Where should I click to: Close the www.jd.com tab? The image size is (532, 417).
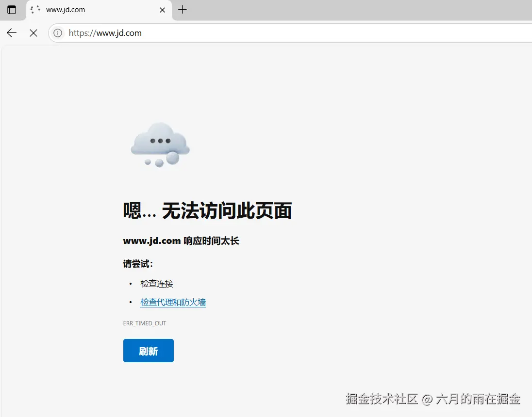click(163, 10)
